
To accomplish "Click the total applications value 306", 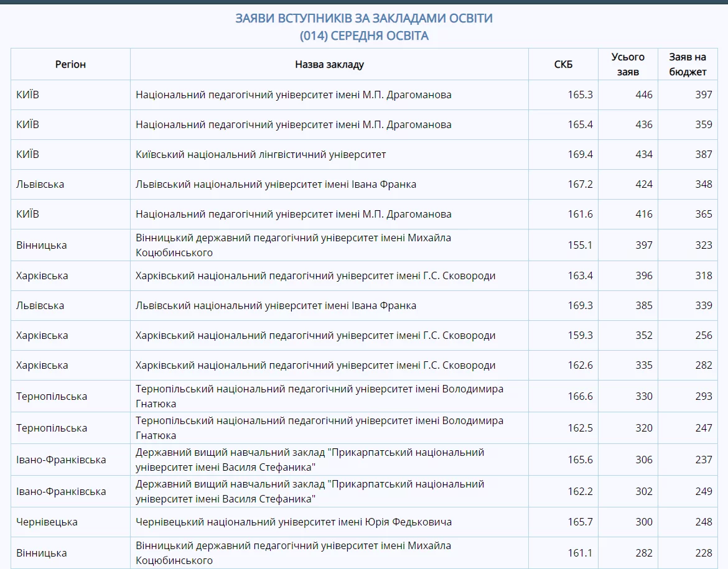I will [644, 460].
